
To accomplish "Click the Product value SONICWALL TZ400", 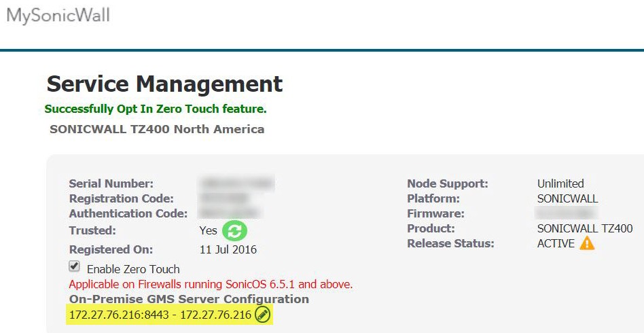I will point(584,228).
